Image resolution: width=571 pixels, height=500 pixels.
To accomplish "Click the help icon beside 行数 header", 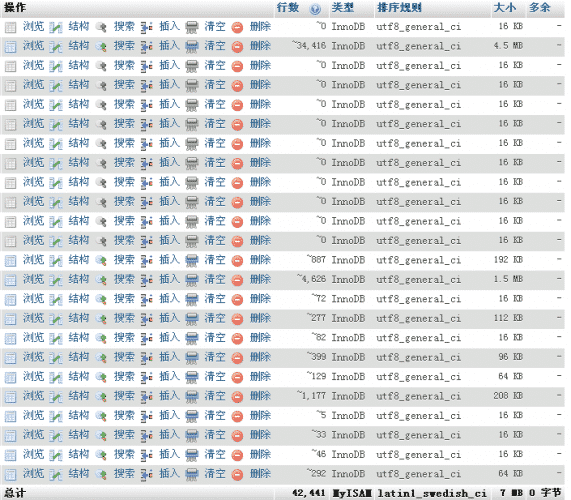I will click(315, 9).
